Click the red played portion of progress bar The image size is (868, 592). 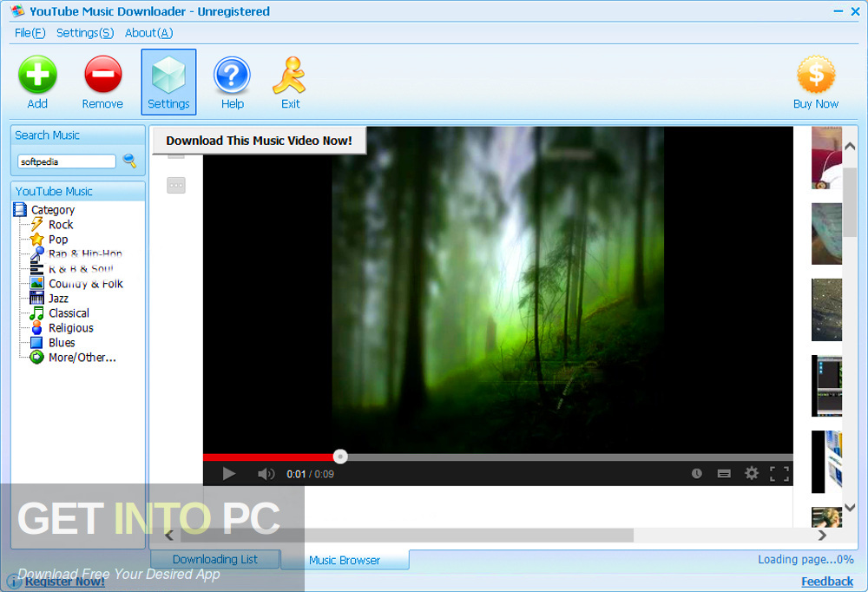click(268, 457)
